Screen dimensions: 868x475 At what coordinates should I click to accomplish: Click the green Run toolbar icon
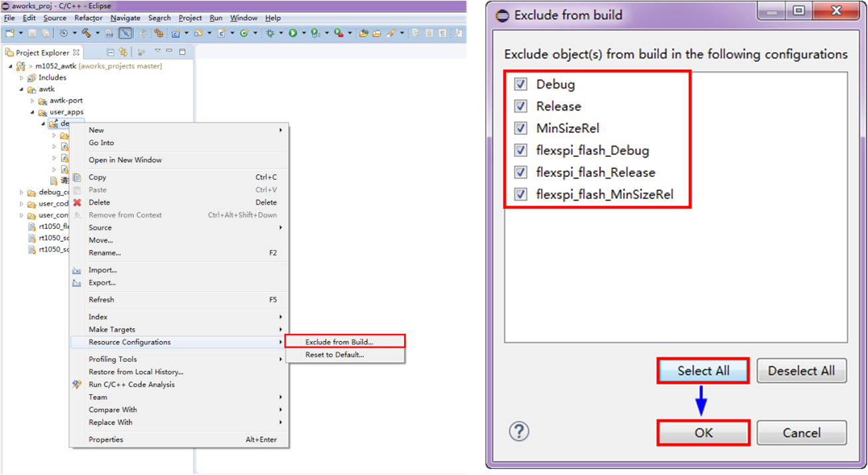[292, 33]
